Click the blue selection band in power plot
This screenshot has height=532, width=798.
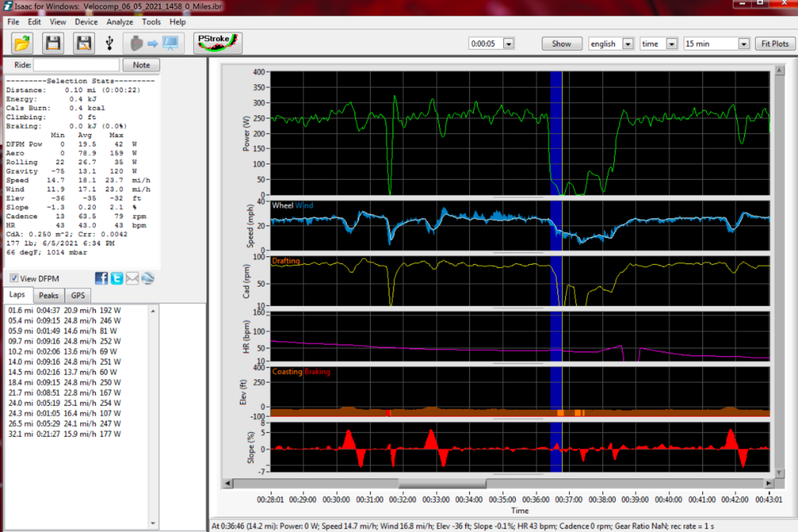[x=556, y=133]
